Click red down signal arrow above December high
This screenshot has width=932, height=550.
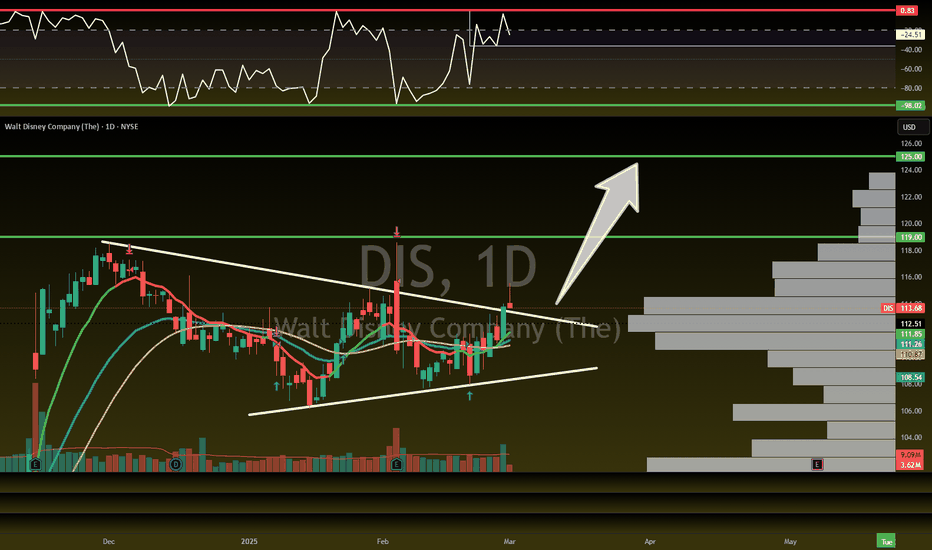[129, 249]
